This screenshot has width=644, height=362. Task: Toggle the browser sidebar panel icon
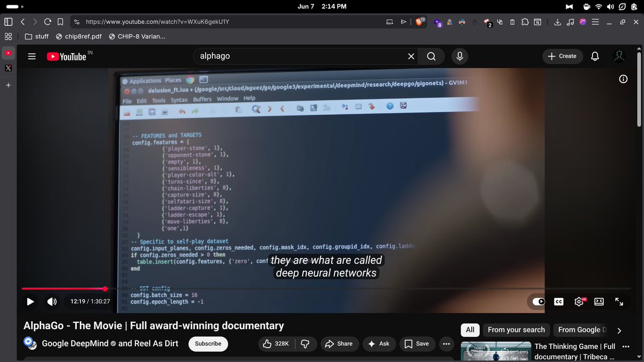(8, 22)
